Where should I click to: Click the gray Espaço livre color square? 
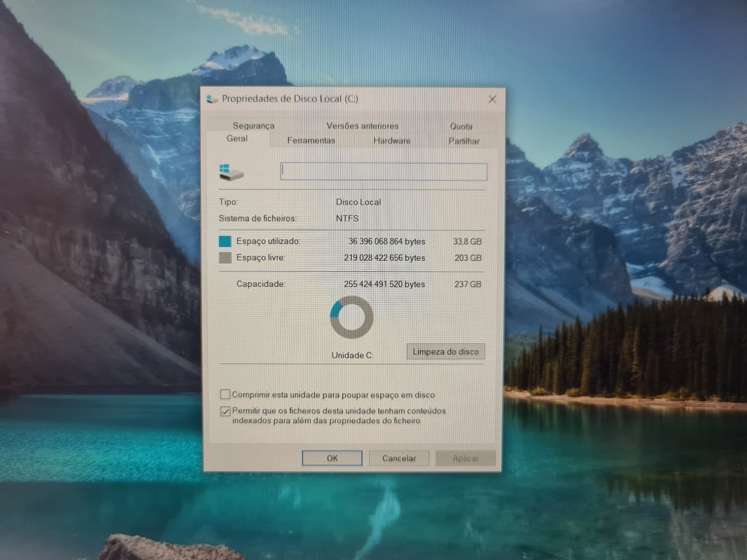(225, 258)
